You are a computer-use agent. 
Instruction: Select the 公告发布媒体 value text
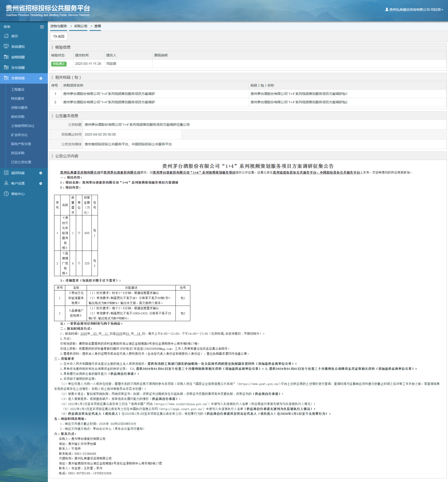click(x=128, y=144)
